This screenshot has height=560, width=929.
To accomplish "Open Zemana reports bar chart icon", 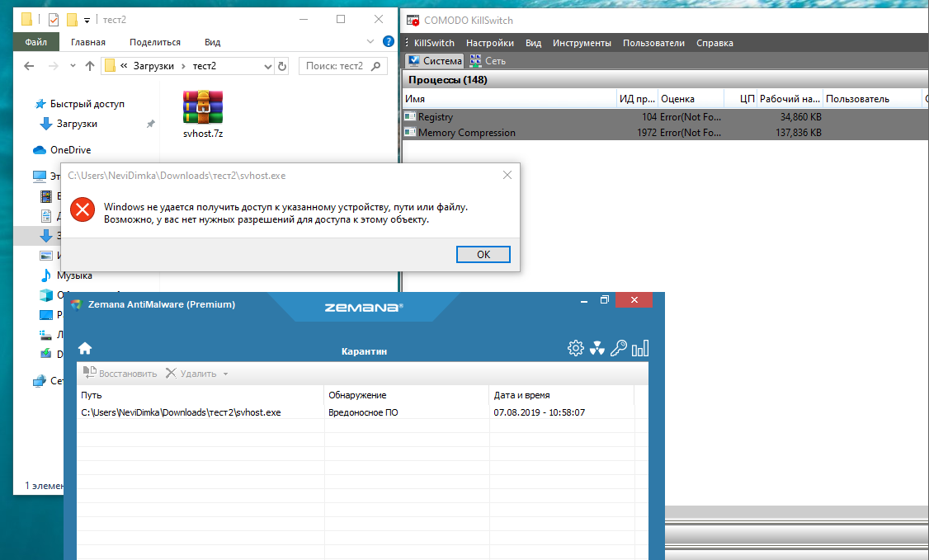I will pos(640,348).
